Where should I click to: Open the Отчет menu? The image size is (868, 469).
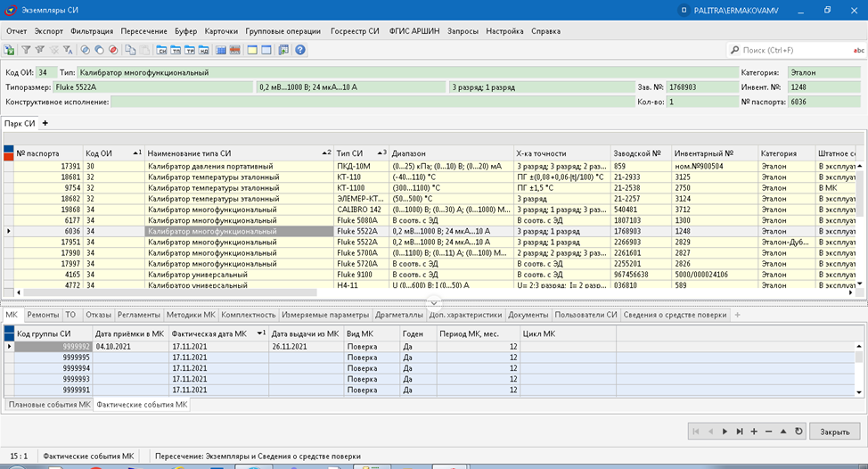point(17,31)
